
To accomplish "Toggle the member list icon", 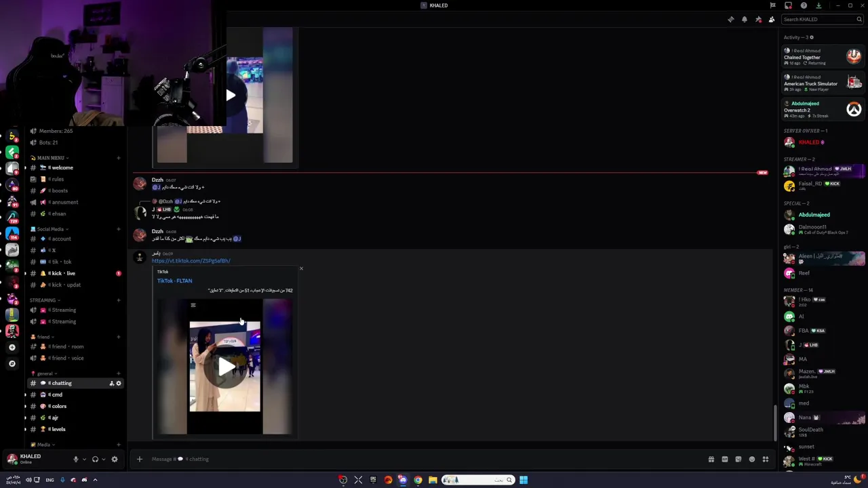I will (x=772, y=20).
